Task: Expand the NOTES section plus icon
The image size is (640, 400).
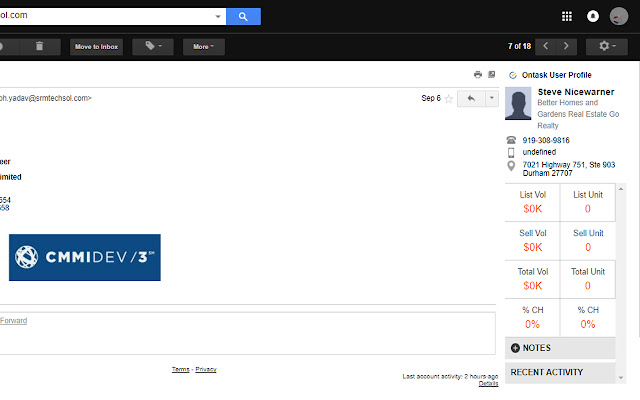Action: (x=515, y=348)
